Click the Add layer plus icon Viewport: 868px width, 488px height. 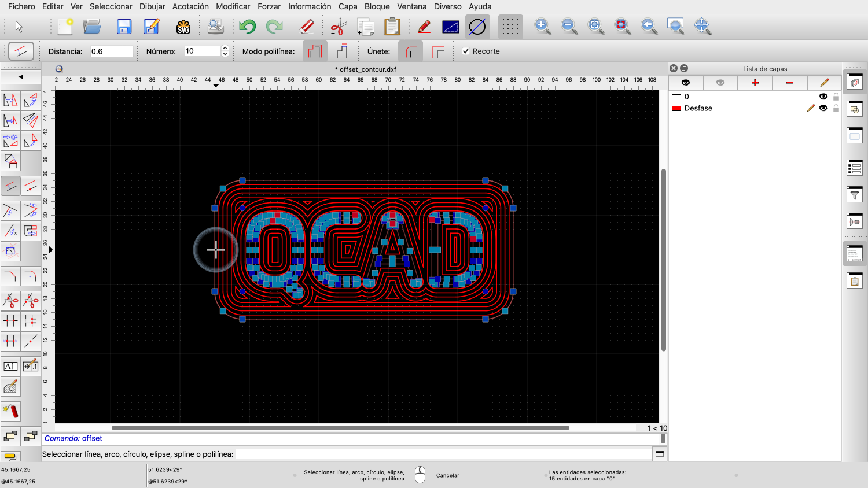click(755, 83)
